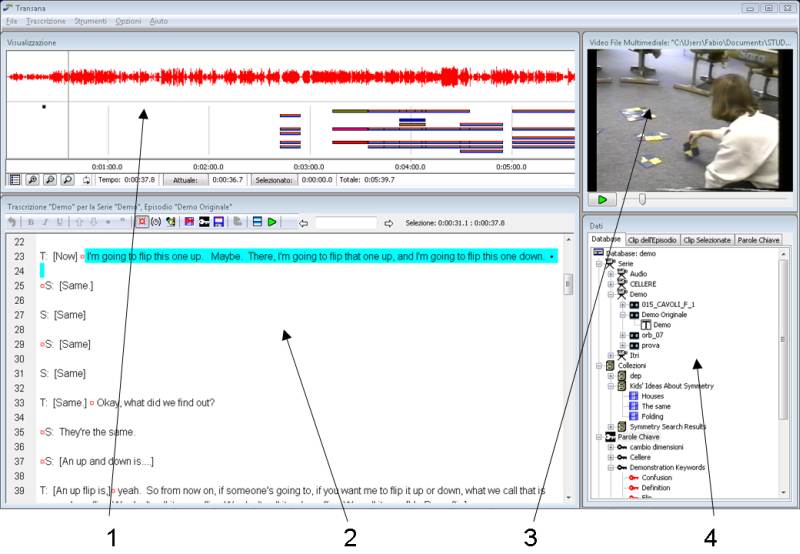The image size is (800, 554).
Task: Select the Kids' Ideas About Symmetry collection
Action: (671, 386)
